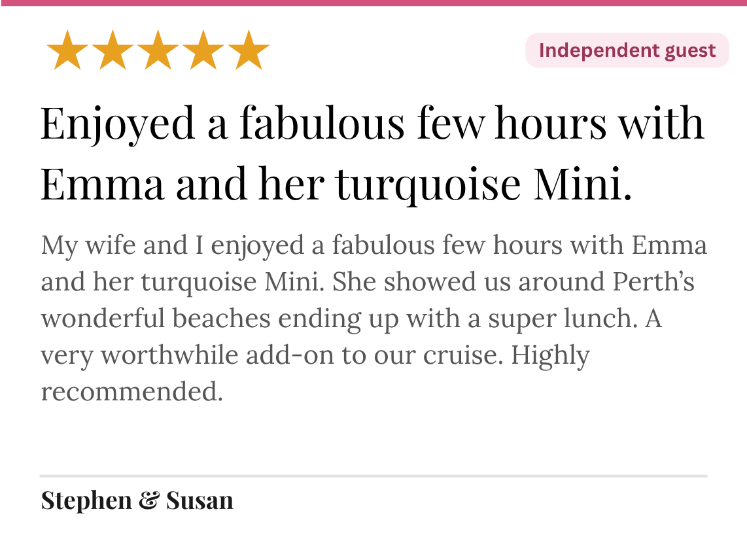Select the fifth star in the rating
747x560 pixels.
[248, 50]
